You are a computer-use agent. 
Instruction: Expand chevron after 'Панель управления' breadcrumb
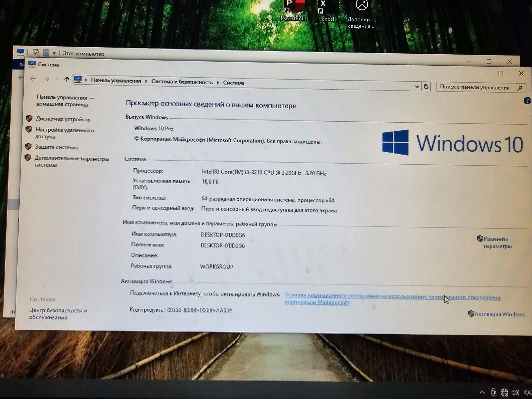tap(146, 81)
